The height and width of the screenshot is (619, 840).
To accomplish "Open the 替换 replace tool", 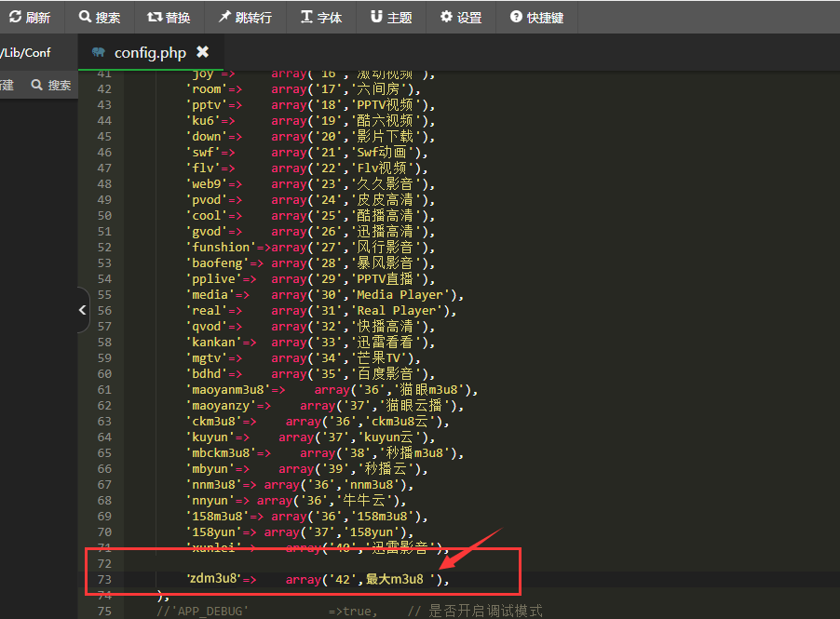I will pos(169,17).
